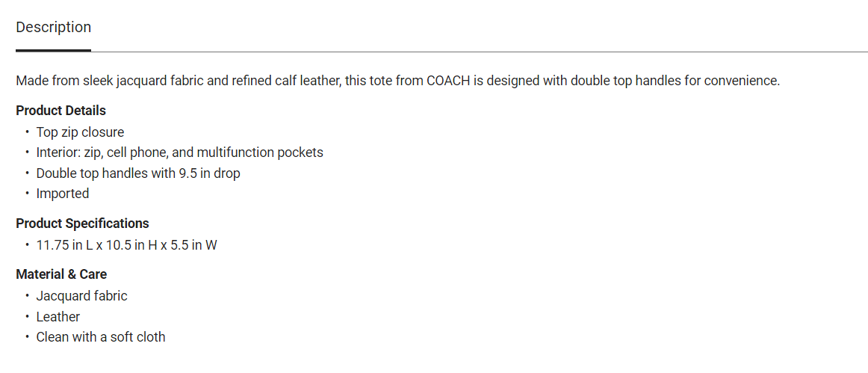Viewport: 868px width, 373px height.
Task: Click "Jacquard fabric" under Material & Care
Action: (x=81, y=296)
